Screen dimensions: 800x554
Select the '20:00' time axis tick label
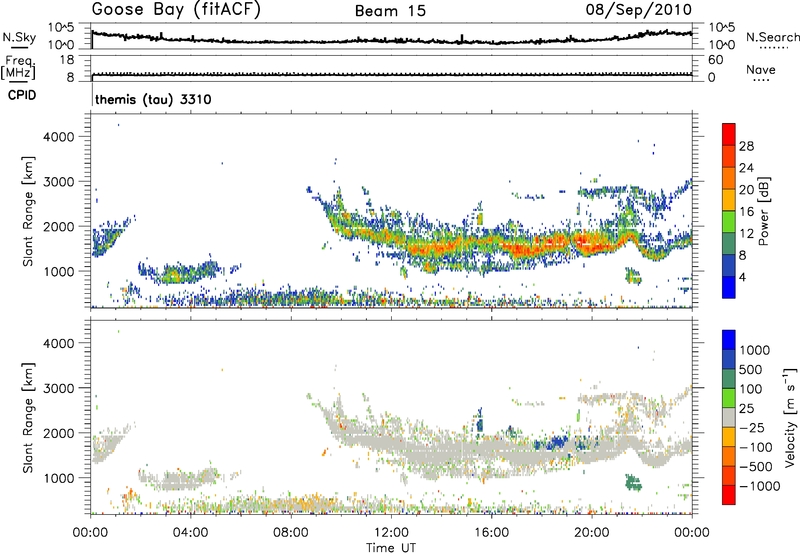pyautogui.click(x=591, y=533)
